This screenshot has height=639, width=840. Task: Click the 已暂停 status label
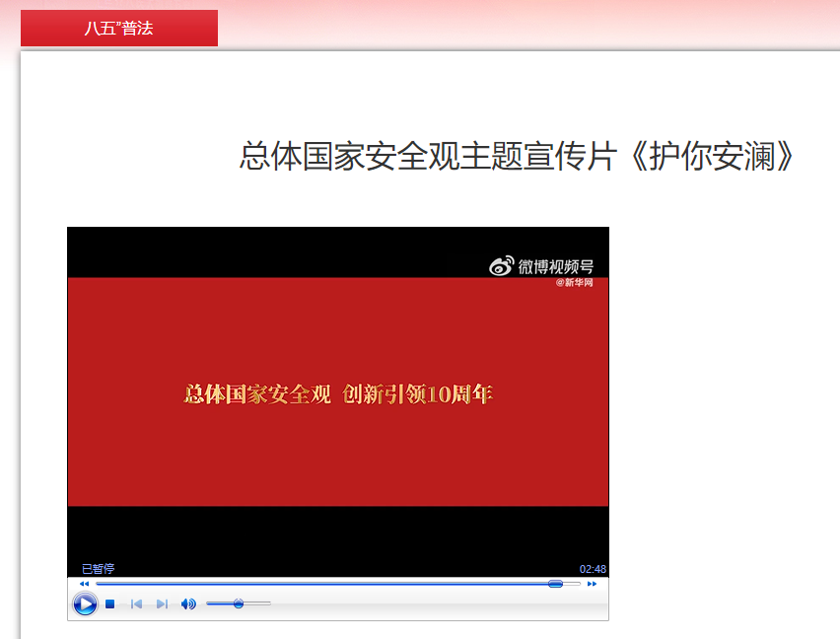pyautogui.click(x=98, y=569)
